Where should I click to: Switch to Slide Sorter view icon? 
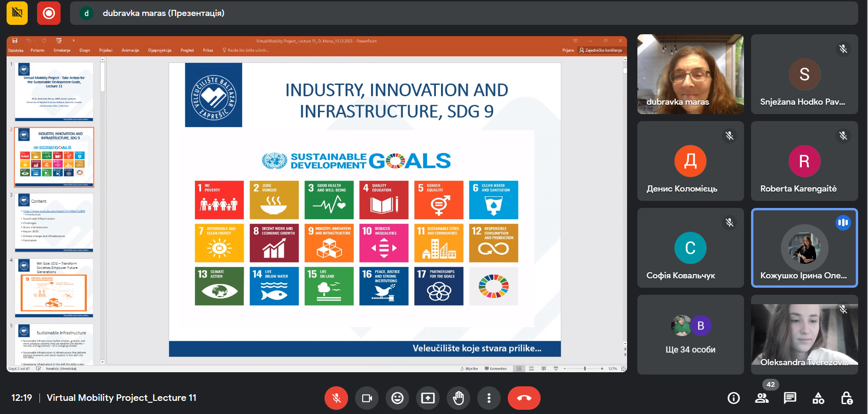tap(531, 369)
